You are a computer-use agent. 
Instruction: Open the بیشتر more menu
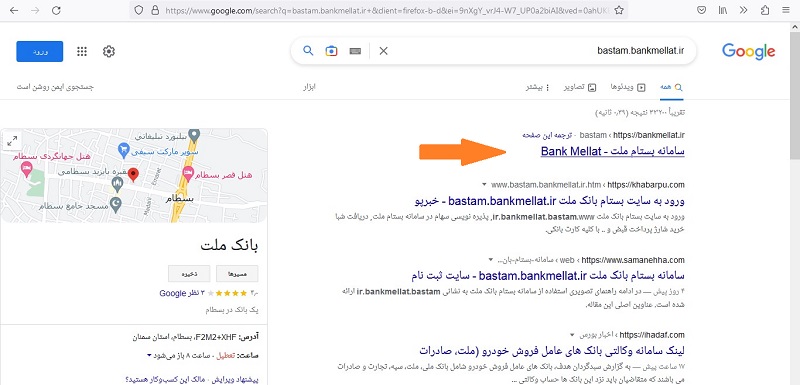(x=538, y=87)
